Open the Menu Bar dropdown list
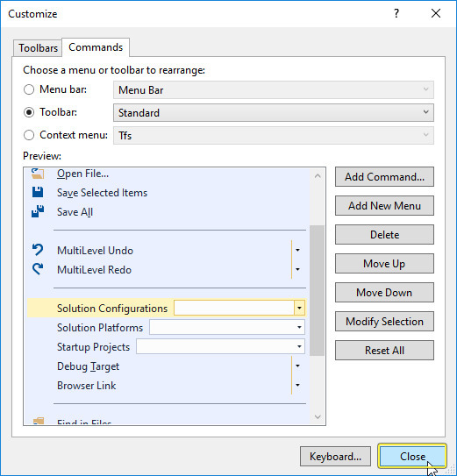 pos(274,90)
